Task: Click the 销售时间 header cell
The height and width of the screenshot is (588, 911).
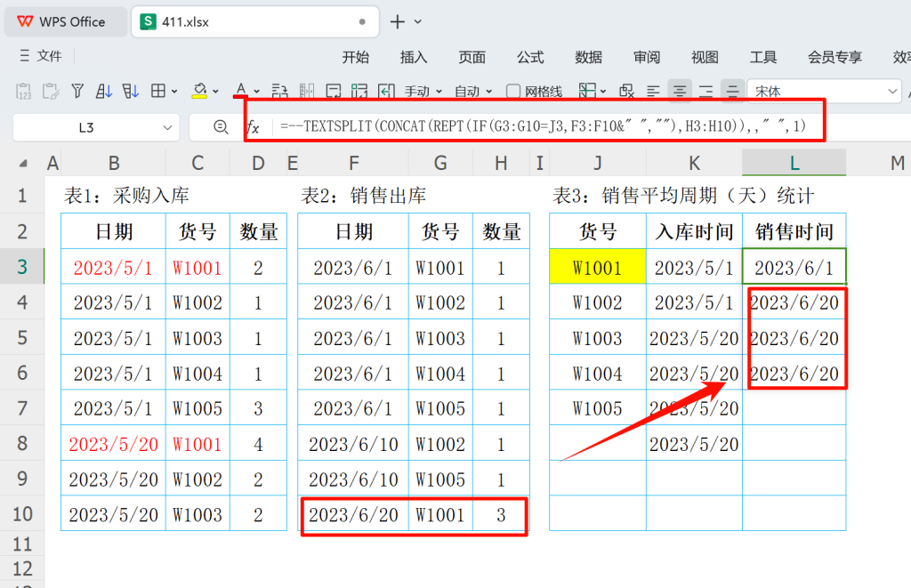Action: click(x=794, y=232)
